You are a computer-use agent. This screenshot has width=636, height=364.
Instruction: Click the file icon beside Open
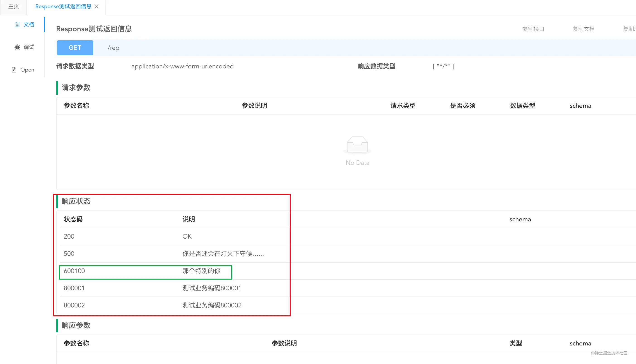pos(14,70)
